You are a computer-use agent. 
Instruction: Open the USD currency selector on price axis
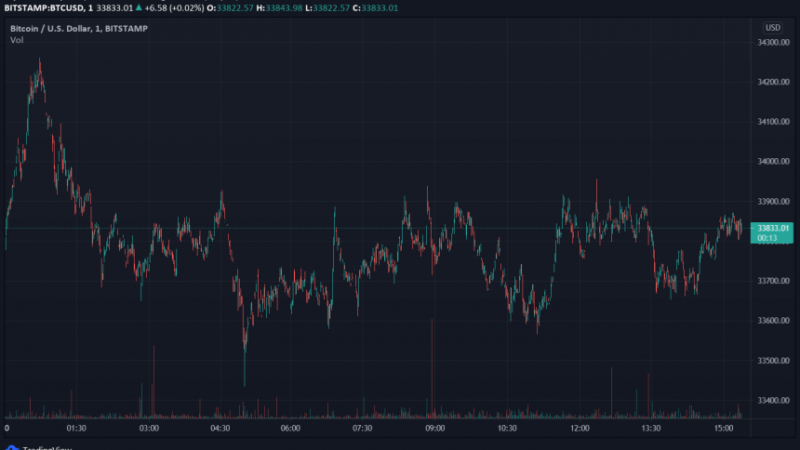(x=772, y=28)
